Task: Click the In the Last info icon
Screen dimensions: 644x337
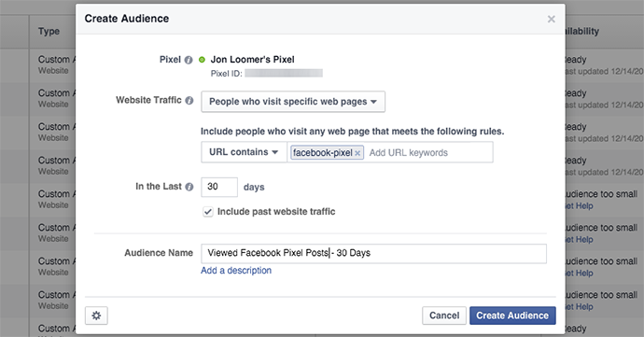Action: (189, 187)
